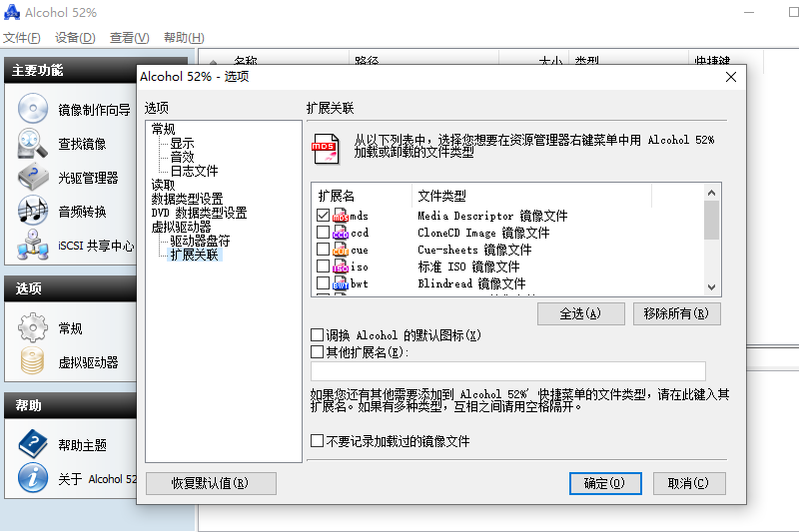
Task: Click the 选项 sidebar panel header
Action: click(71, 288)
